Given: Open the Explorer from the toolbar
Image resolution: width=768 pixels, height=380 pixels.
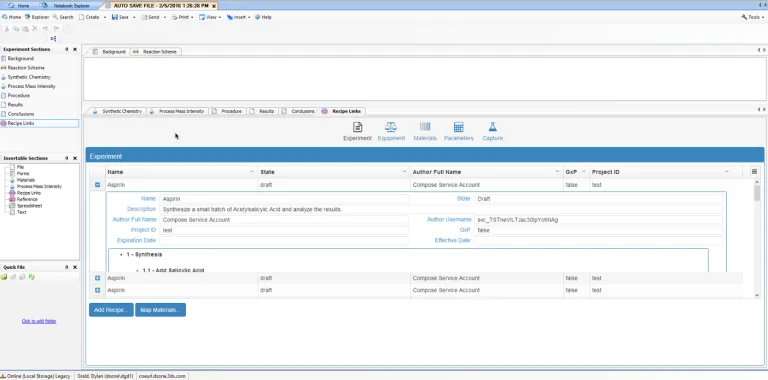Looking at the screenshot, I should [x=37, y=17].
